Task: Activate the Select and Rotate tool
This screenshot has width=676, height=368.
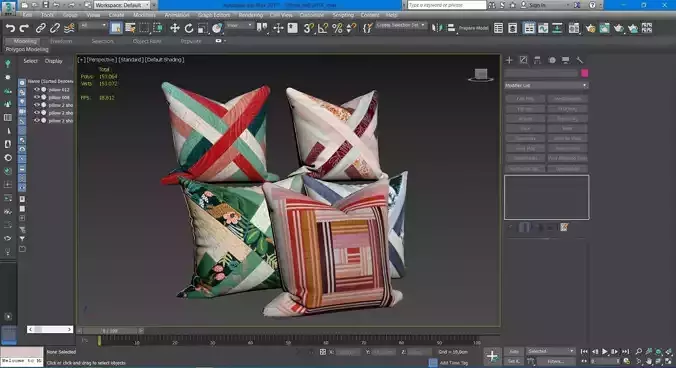Action: (x=189, y=28)
